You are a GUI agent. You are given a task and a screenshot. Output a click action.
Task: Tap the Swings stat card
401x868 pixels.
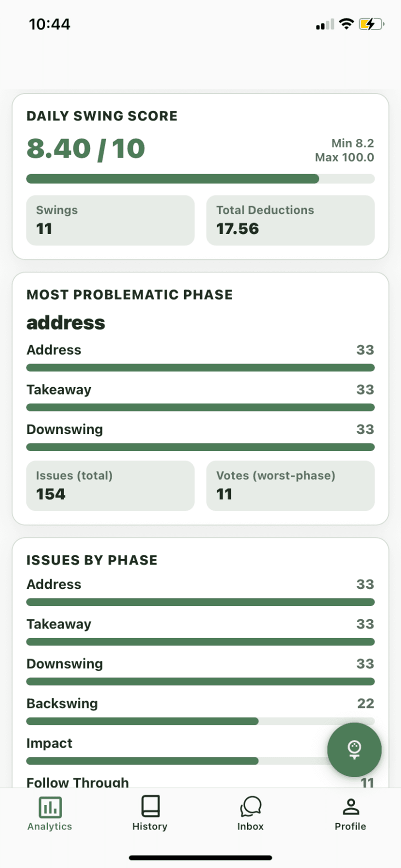(x=110, y=220)
